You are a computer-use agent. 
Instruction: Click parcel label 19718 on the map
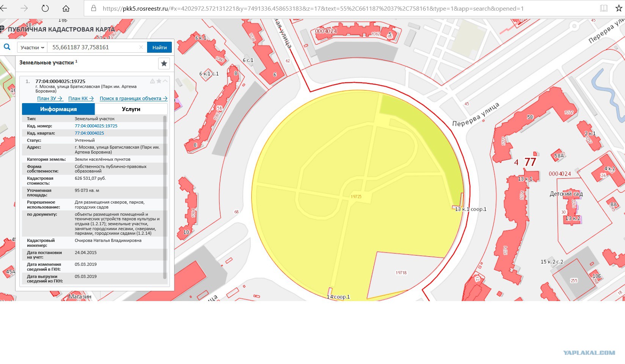coord(401,273)
